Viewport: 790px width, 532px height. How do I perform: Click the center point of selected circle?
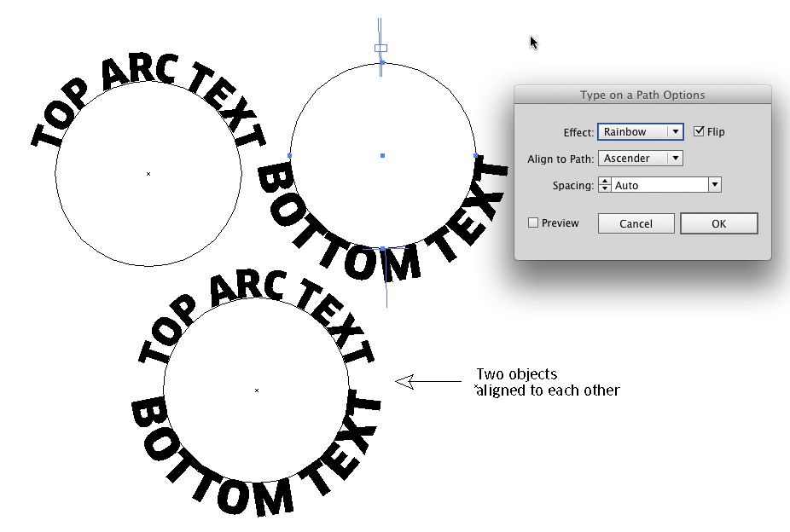382,155
